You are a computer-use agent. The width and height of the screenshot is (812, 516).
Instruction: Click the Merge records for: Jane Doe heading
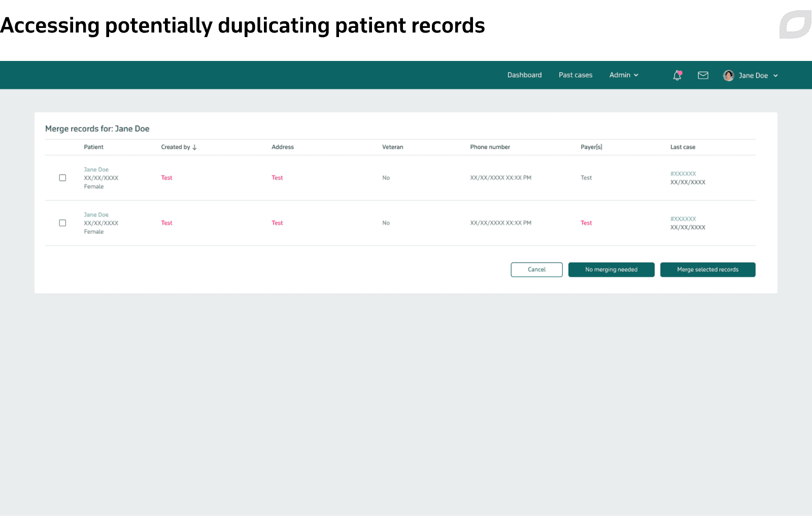click(x=97, y=129)
